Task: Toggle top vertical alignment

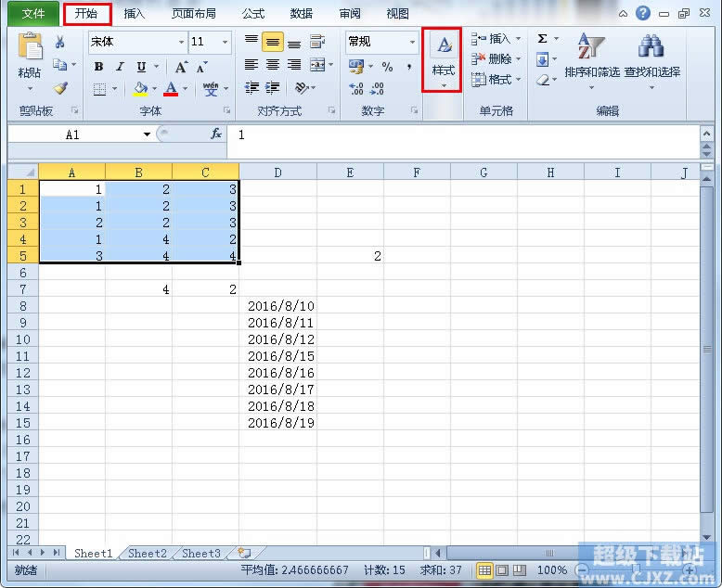Action: [251, 42]
